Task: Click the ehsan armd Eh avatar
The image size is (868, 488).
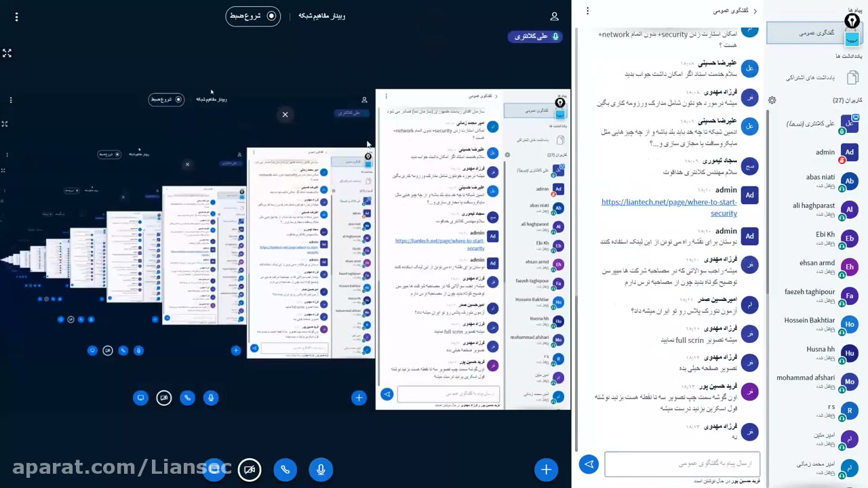Action: click(x=849, y=267)
